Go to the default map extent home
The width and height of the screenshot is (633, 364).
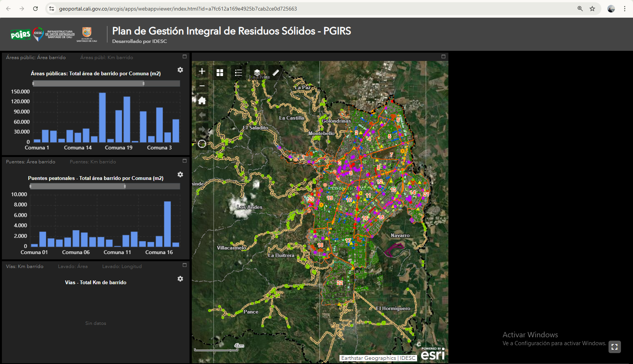click(202, 101)
